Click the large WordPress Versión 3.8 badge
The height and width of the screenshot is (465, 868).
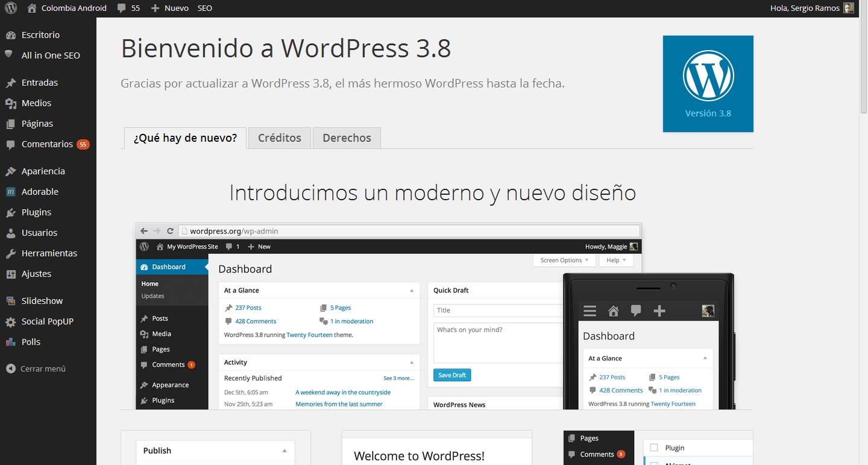pos(708,84)
